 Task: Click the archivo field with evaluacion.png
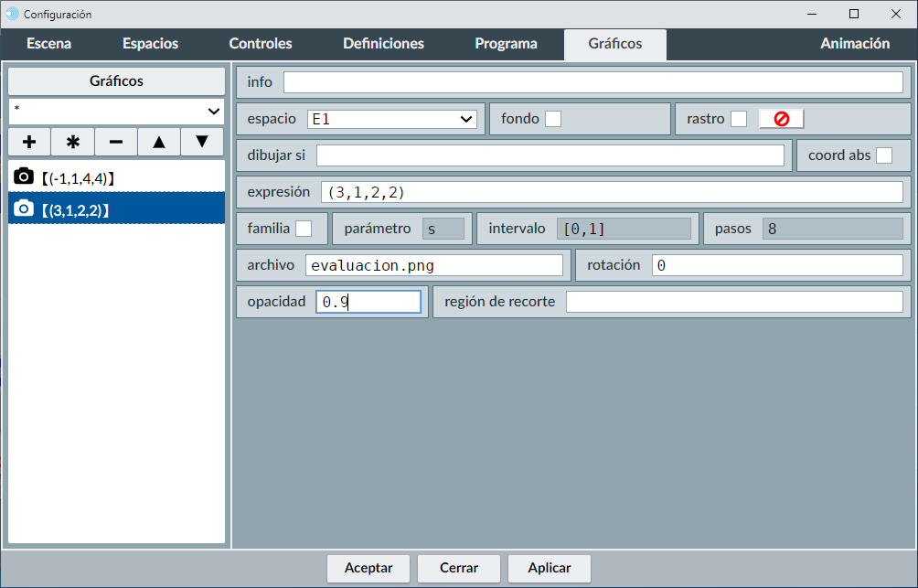tap(434, 265)
